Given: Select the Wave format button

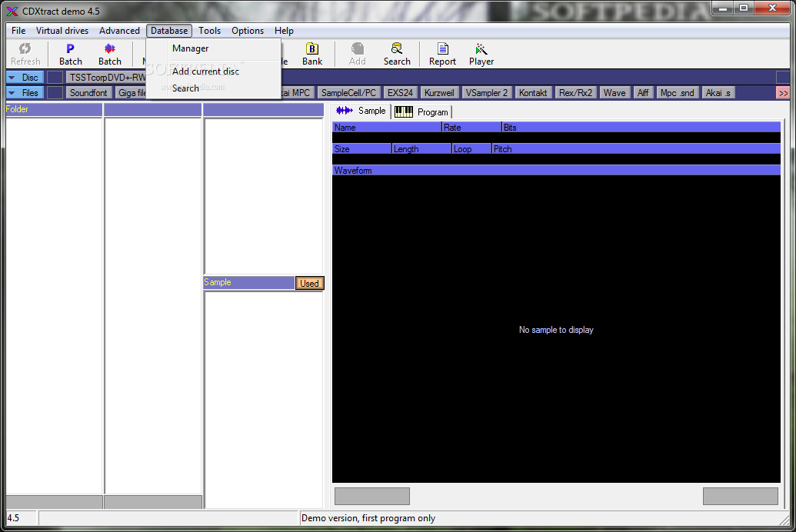Looking at the screenshot, I should (x=614, y=92).
